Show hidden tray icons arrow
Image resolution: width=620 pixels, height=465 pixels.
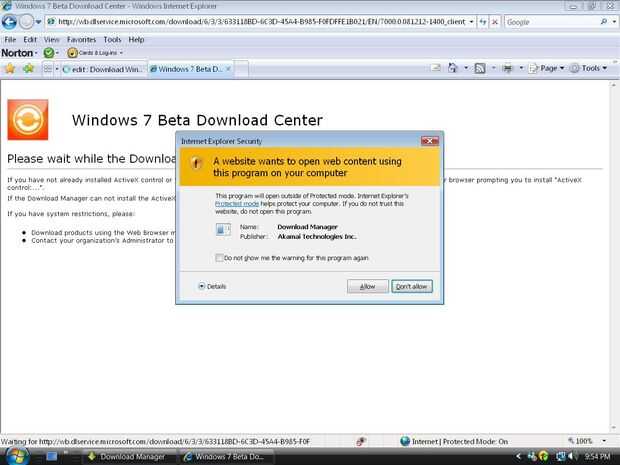click(x=518, y=457)
